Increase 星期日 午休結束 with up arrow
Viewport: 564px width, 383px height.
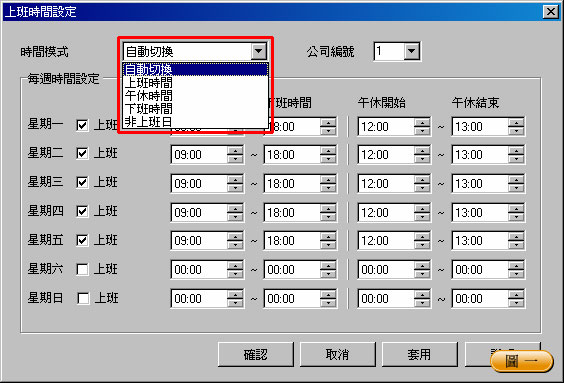point(516,295)
